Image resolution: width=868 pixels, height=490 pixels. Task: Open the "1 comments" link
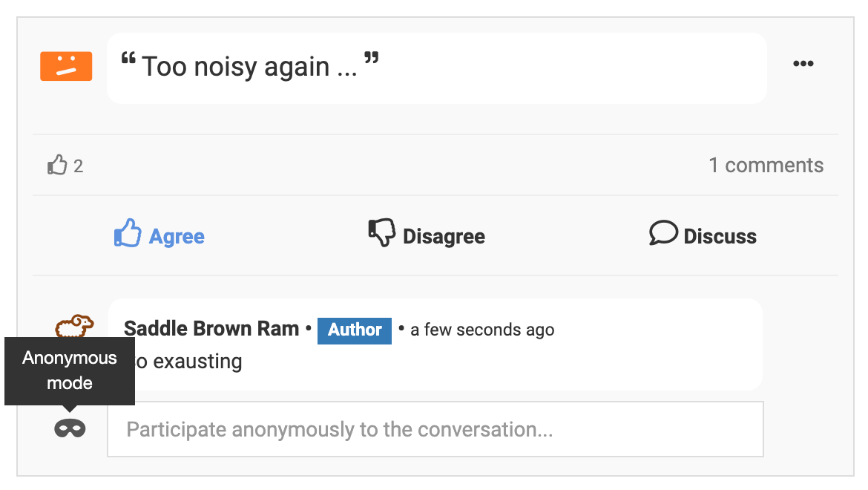pos(766,165)
